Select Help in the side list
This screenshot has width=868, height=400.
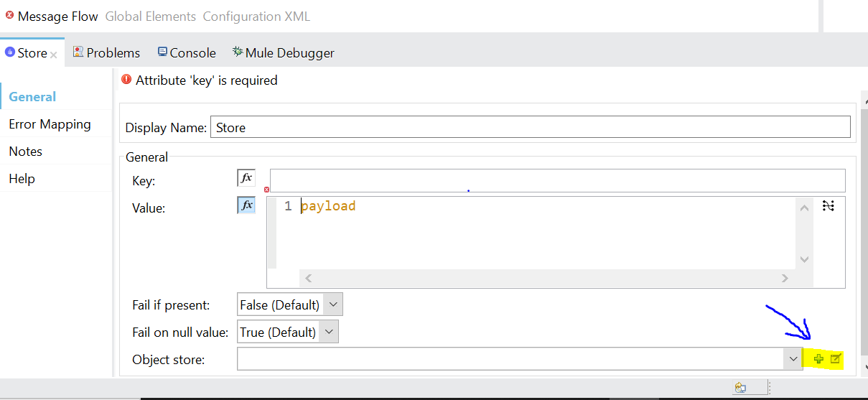[x=22, y=178]
